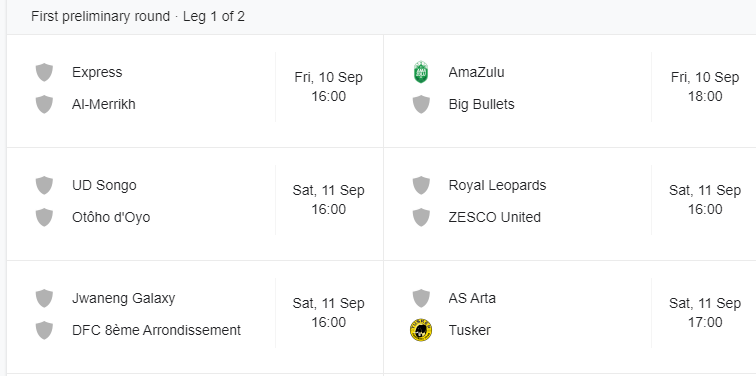Open the Express team name

(x=97, y=72)
